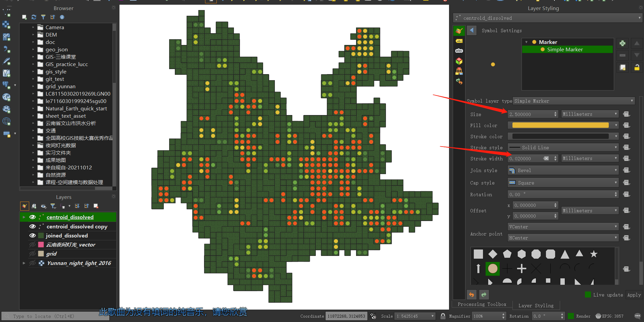This screenshot has width=644, height=322.
Task: Click Manage Map Themes eye icon
Action: [x=44, y=206]
